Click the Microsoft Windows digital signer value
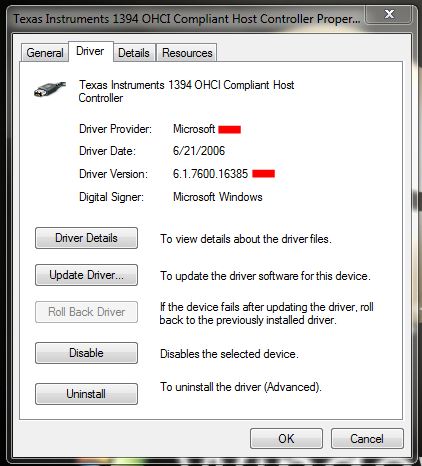The width and height of the screenshot is (422, 466). 218,197
